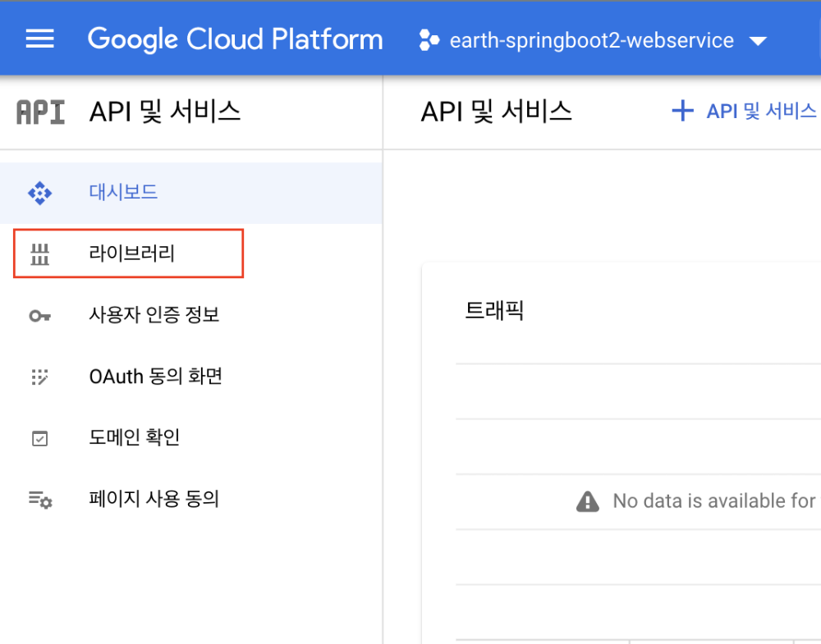821x644 pixels.
Task: Open the hamburger navigation menu
Action: (39, 39)
